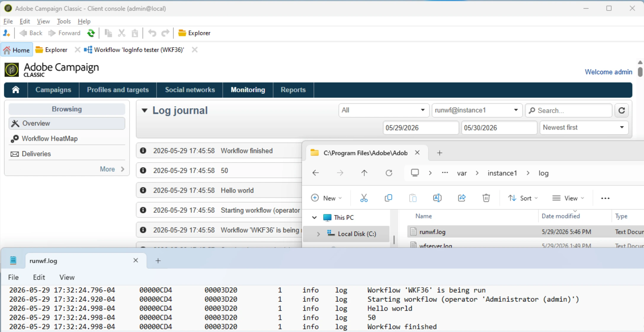The image size is (644, 332).
Task: Click the Rename icon in File Explorer
Action: [437, 198]
